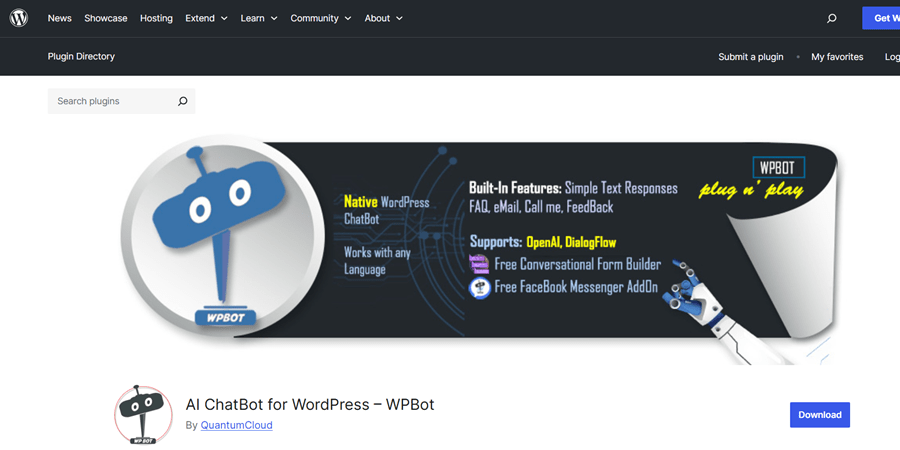Click the Get WordPress button
The width and height of the screenshot is (900, 450).
882,18
